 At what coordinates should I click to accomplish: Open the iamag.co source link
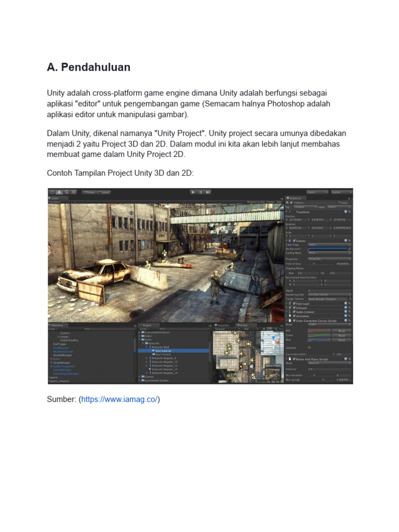tap(119, 400)
